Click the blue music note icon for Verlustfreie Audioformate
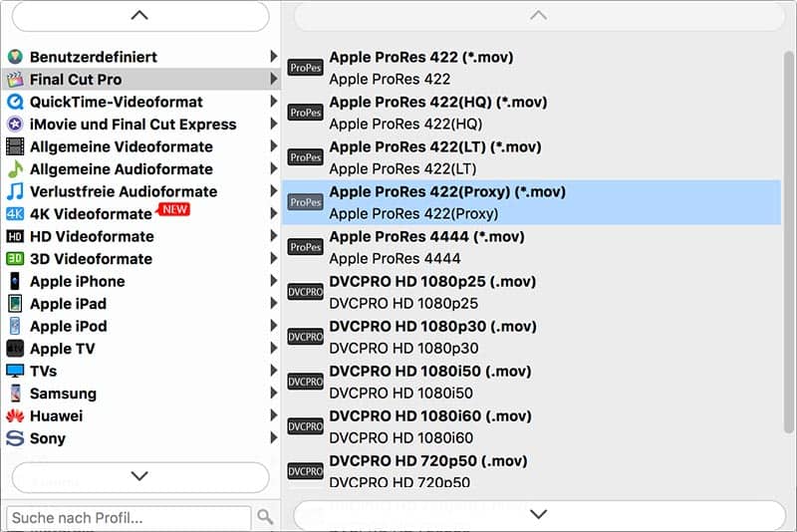Viewport: 797px width, 532px height. [15, 191]
